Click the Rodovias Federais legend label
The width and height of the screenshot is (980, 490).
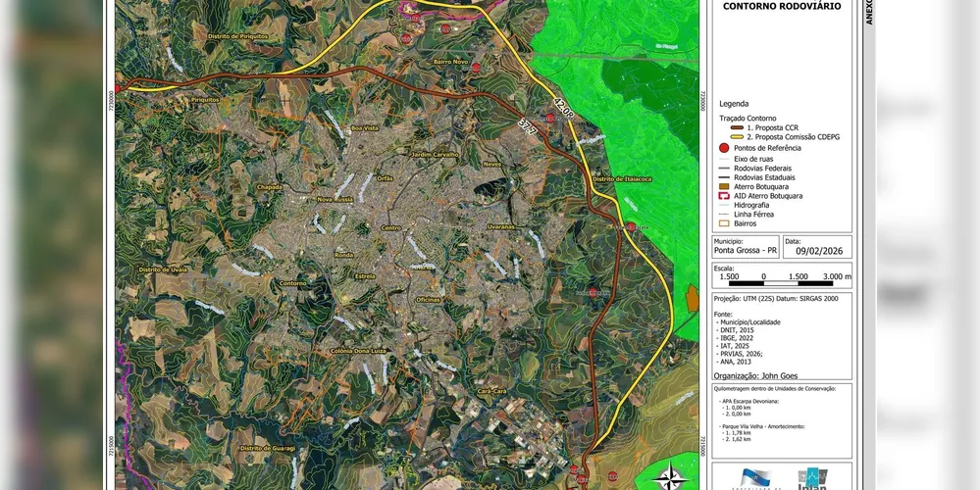(x=762, y=169)
